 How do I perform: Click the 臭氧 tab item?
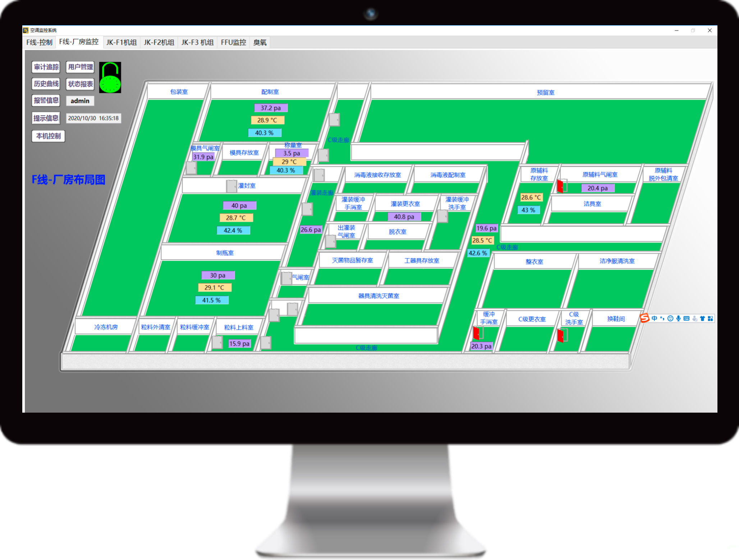coord(265,42)
